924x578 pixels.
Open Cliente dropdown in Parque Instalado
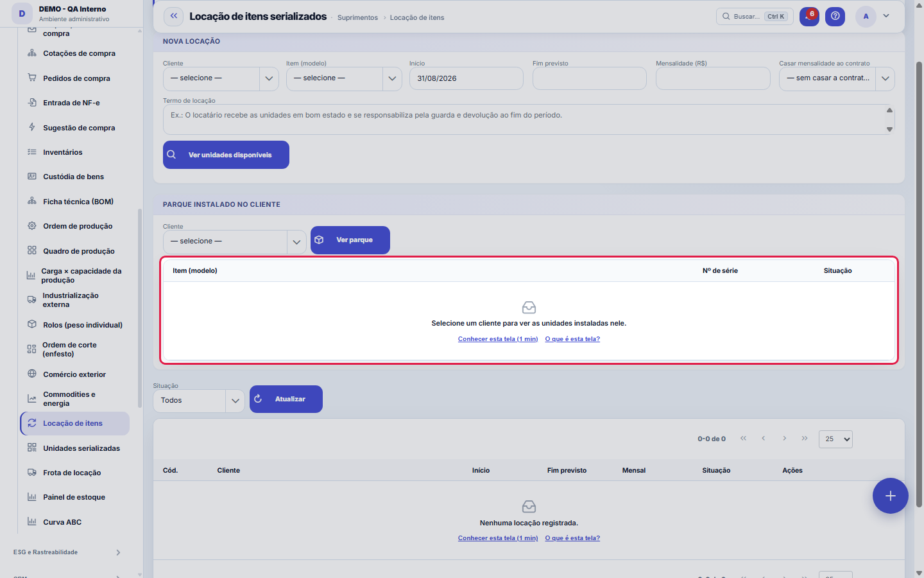[234, 241]
